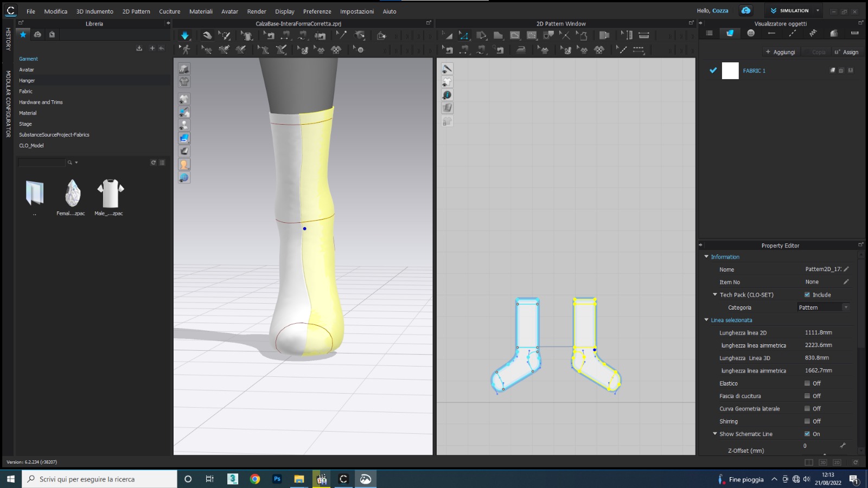The width and height of the screenshot is (868, 488).
Task: Enable the Elastico checkbox
Action: [x=807, y=383]
